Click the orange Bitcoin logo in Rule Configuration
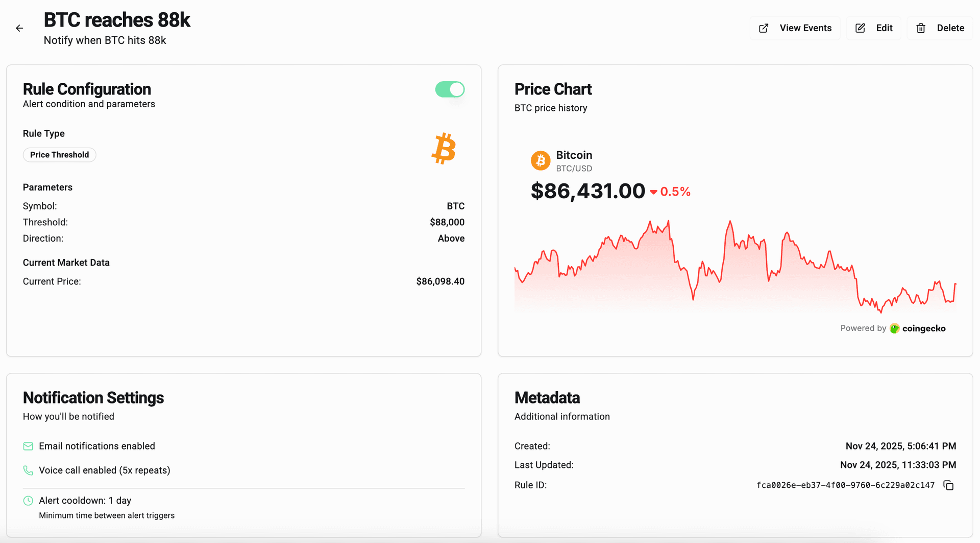This screenshot has width=980, height=543. tap(444, 149)
